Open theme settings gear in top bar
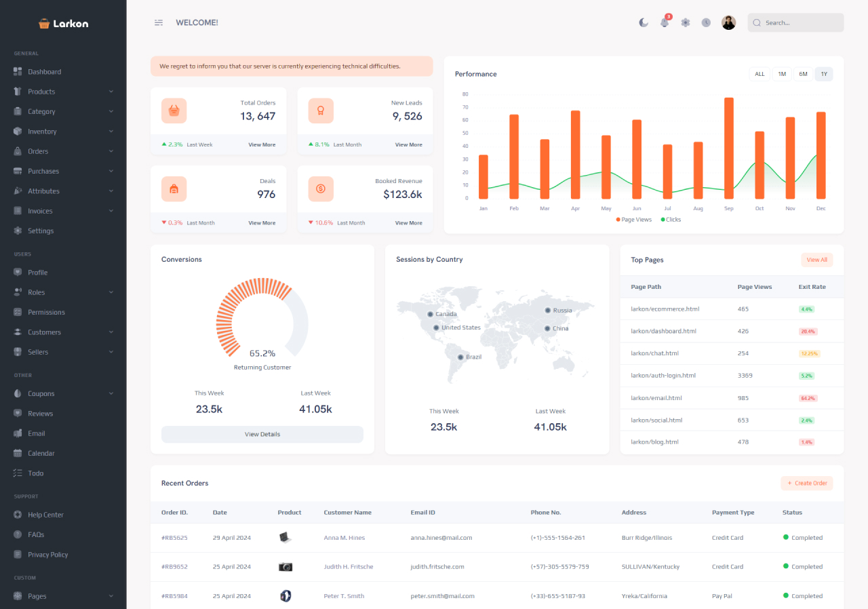The width and height of the screenshot is (868, 609). pyautogui.click(x=686, y=22)
